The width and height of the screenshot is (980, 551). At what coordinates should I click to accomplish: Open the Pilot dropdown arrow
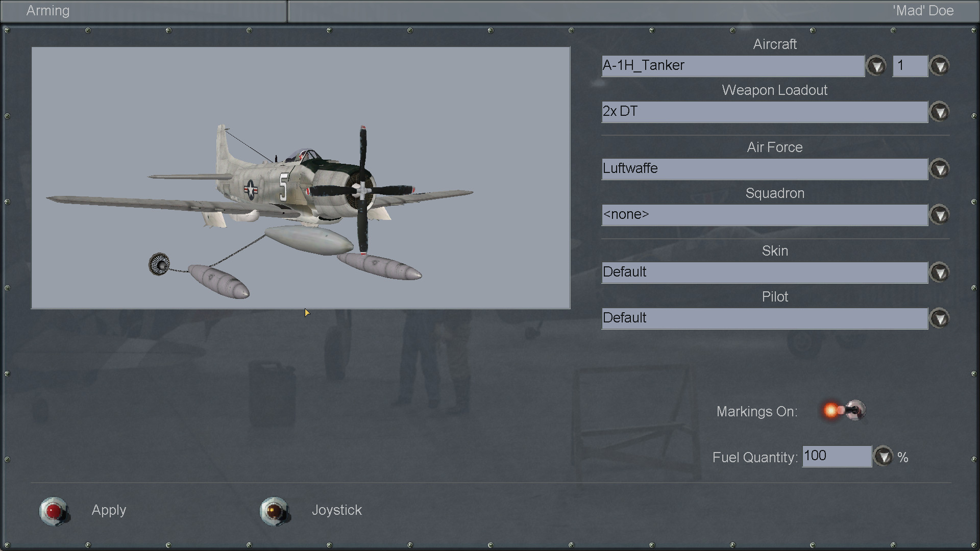pos(940,319)
